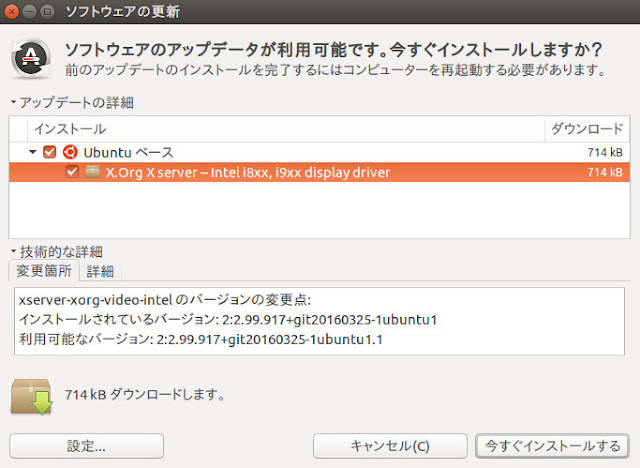Close the ソフトウェアの更新 window
This screenshot has height=468, width=640.
[11, 11]
